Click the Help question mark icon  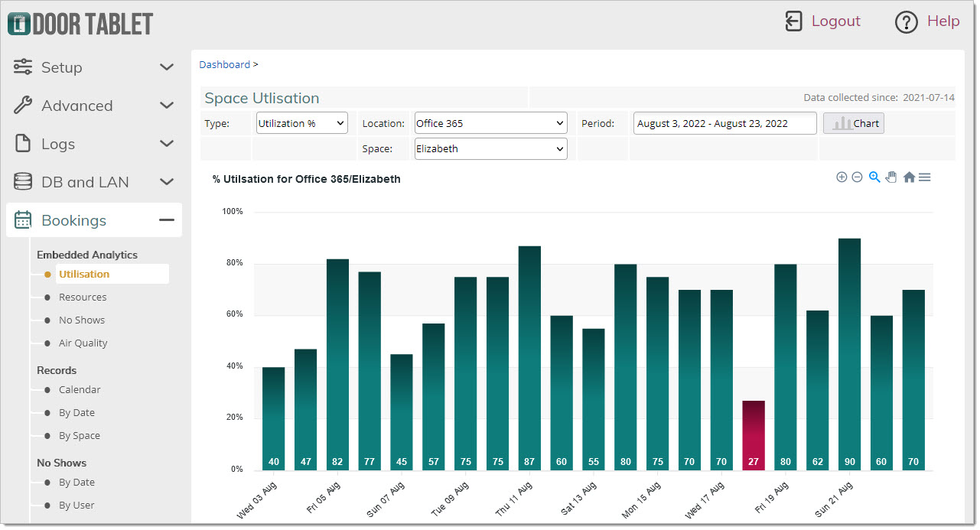tap(906, 22)
